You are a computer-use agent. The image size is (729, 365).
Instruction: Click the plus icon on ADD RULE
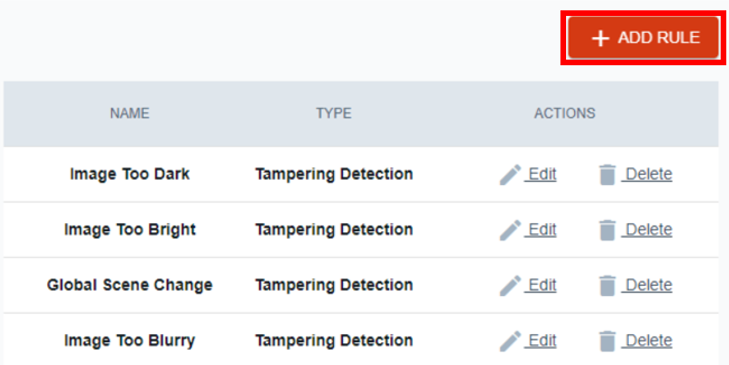click(x=600, y=38)
